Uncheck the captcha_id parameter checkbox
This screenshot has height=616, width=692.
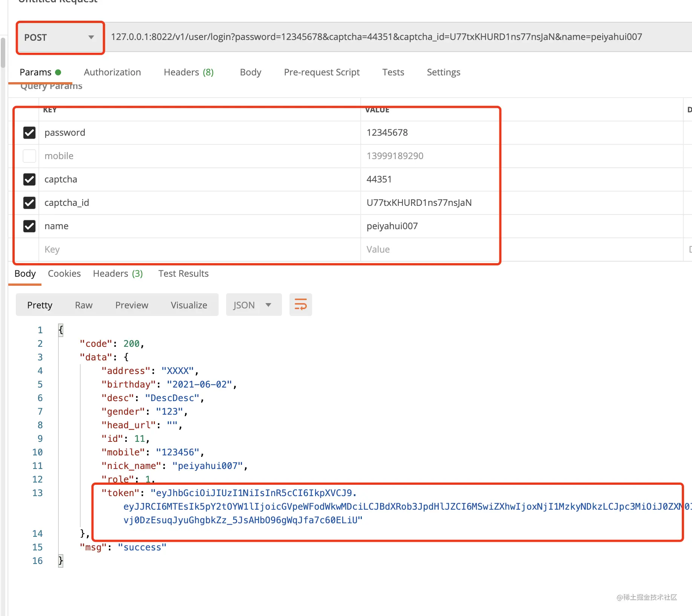(29, 203)
